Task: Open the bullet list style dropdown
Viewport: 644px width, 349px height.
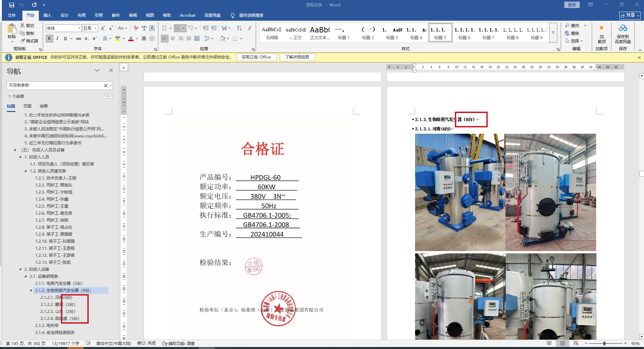Action: coord(170,28)
